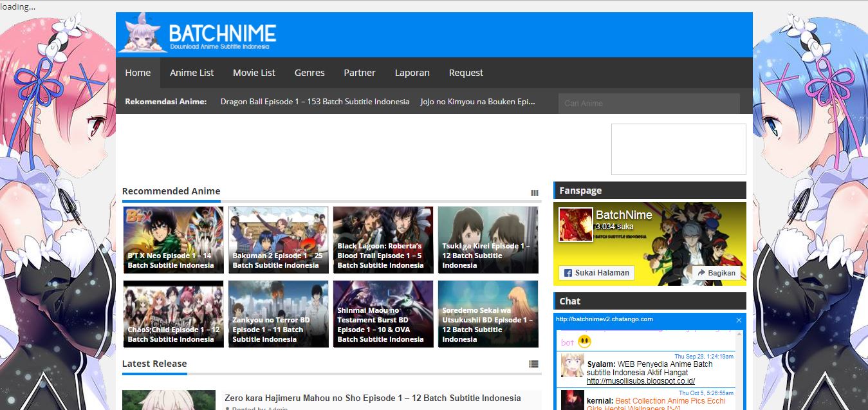Screen dimensions: 868x410
Task: Click the 3.034 suka like count
Action: click(x=614, y=227)
